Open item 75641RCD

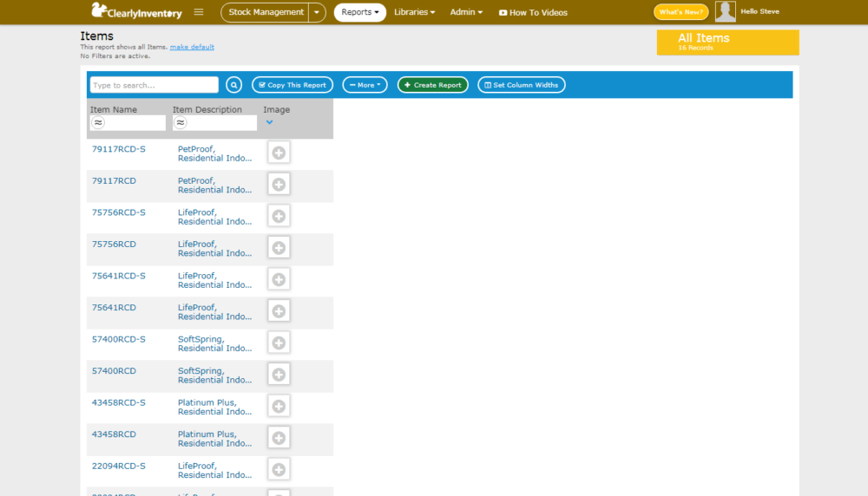click(114, 308)
